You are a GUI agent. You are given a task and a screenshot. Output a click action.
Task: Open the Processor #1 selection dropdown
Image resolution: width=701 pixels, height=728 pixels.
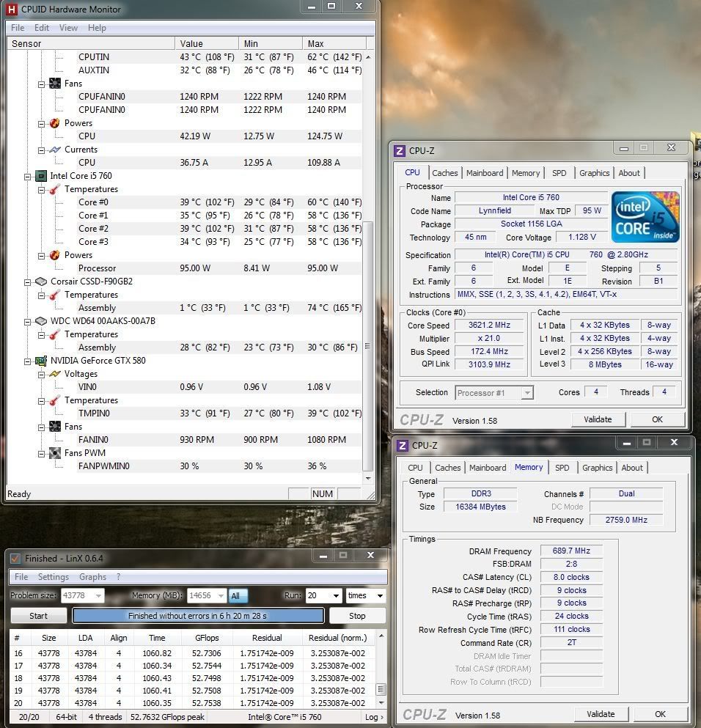click(527, 393)
